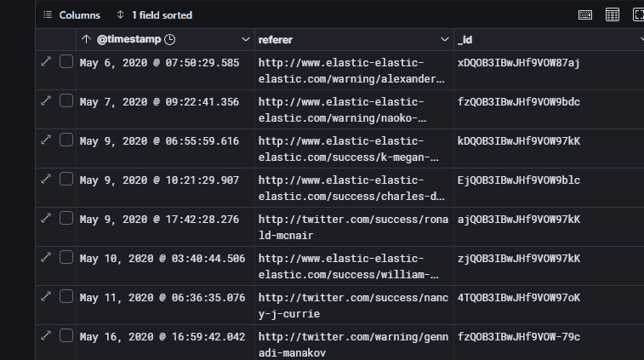
Task: Open display options grid icon
Action: pos(612,15)
